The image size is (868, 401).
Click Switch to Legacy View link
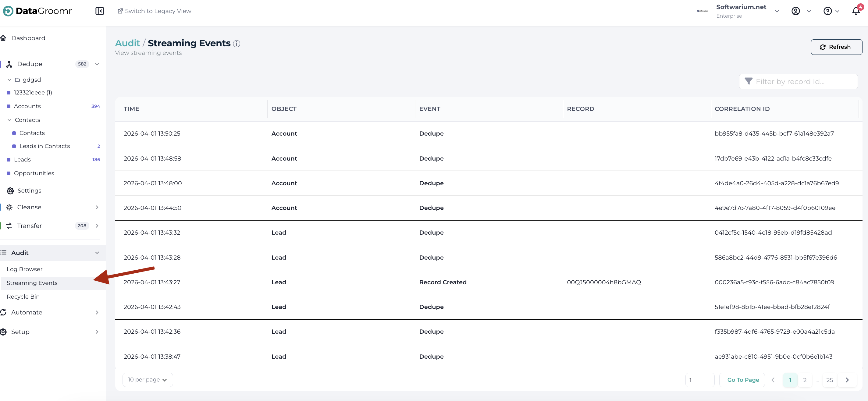[154, 11]
